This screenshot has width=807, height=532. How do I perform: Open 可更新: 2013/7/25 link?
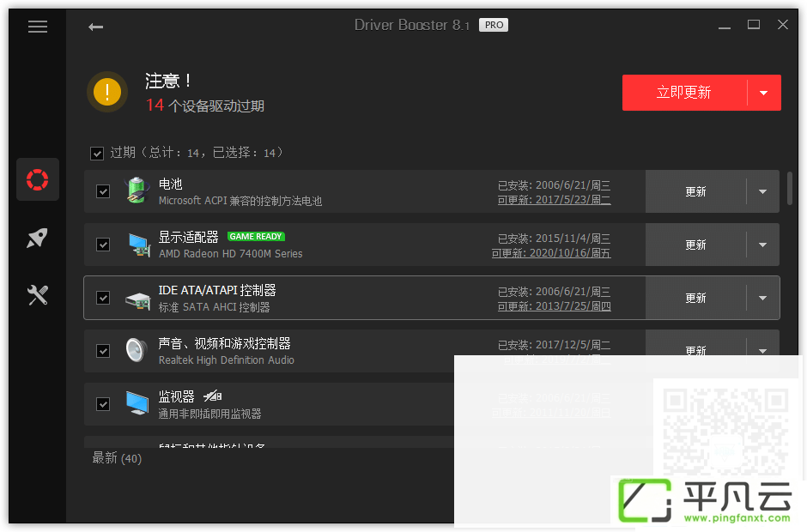[x=554, y=306]
